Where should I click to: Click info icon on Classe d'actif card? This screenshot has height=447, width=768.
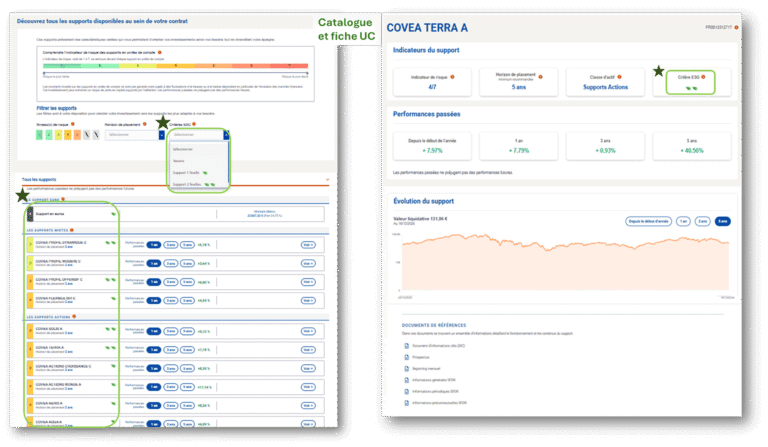pyautogui.click(x=620, y=77)
